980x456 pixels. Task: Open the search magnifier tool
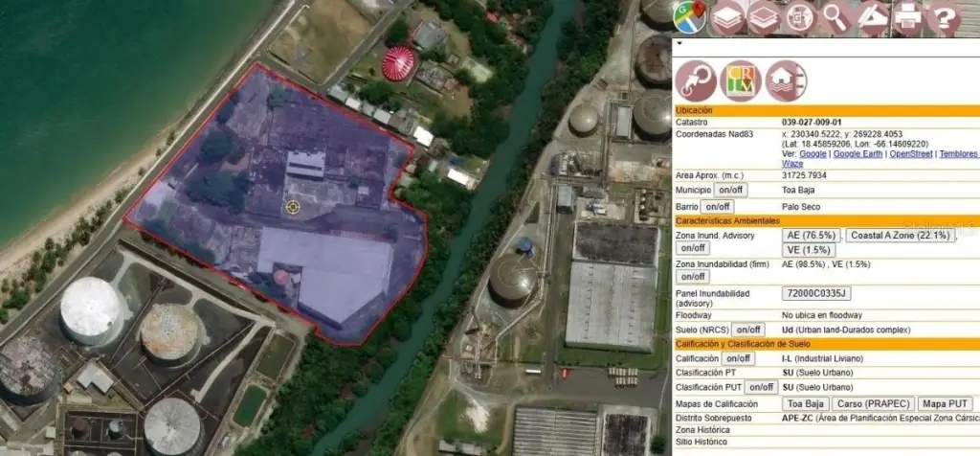[x=836, y=17]
